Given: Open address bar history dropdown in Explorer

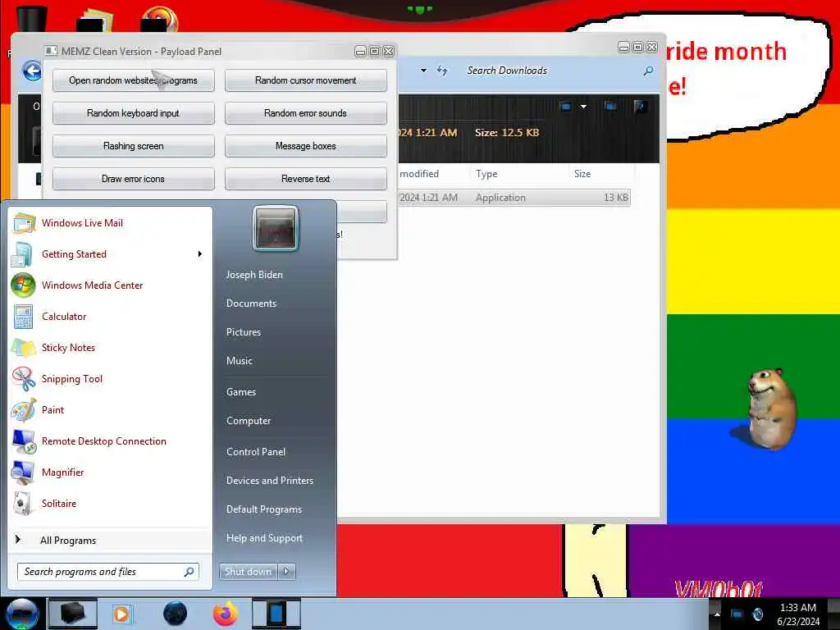Looking at the screenshot, I should (423, 71).
